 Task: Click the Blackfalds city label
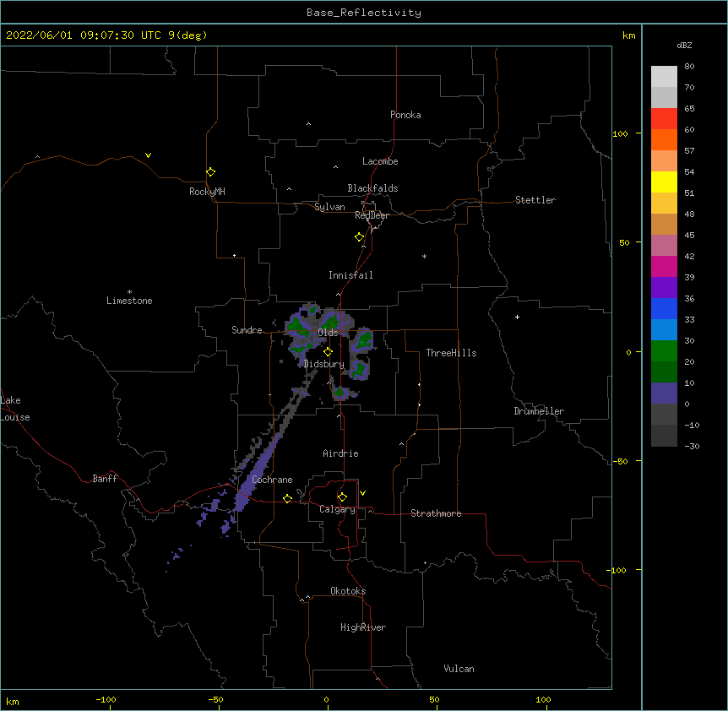[372, 188]
